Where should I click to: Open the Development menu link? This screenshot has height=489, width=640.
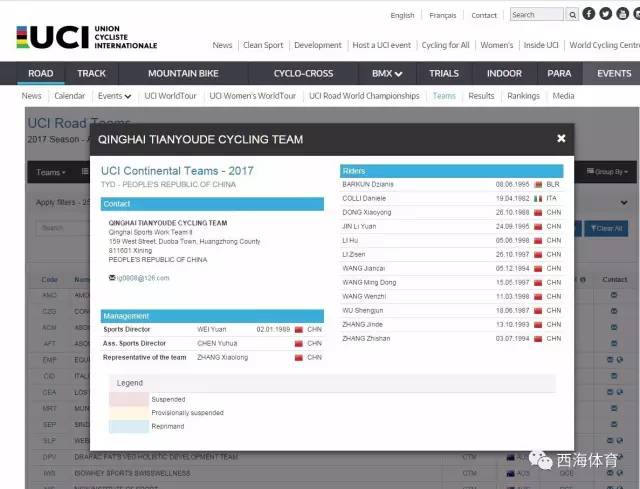coord(318,45)
